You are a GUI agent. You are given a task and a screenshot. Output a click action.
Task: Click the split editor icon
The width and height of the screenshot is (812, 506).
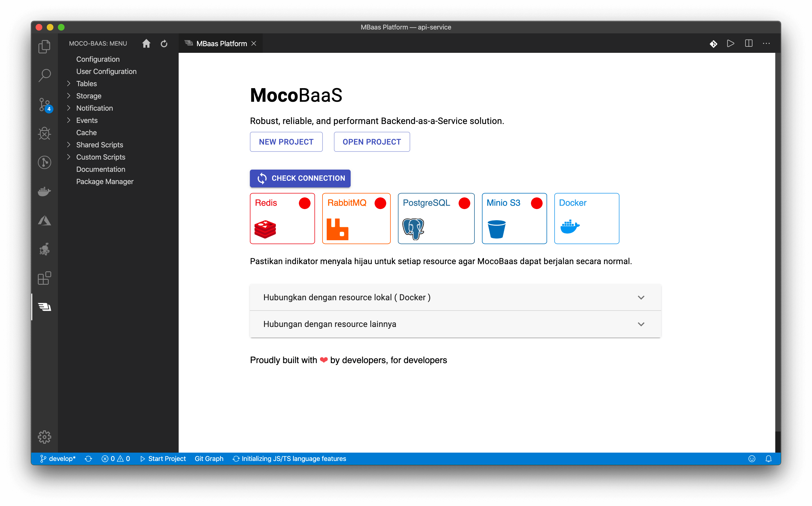tap(748, 43)
